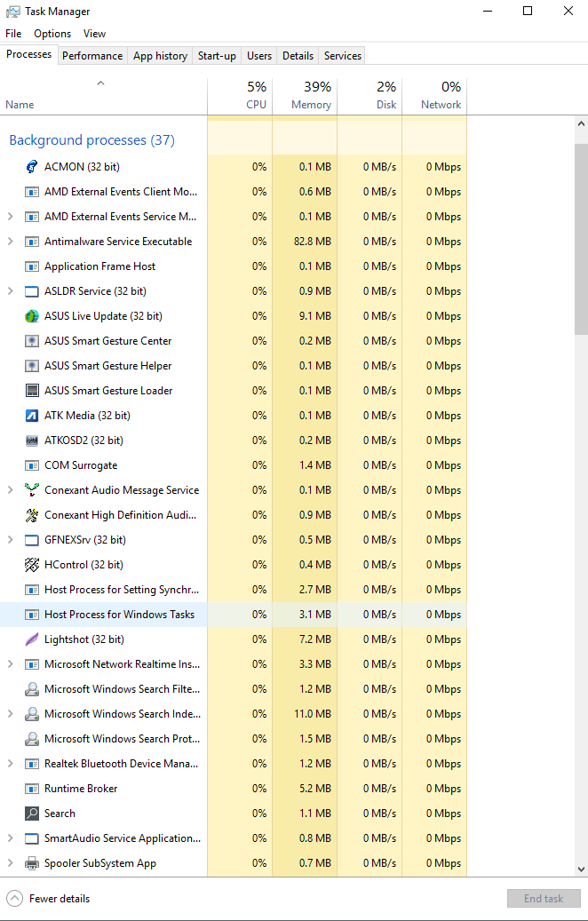Click the Conexant Audio Message Service icon
This screenshot has width=588, height=921.
32,490
